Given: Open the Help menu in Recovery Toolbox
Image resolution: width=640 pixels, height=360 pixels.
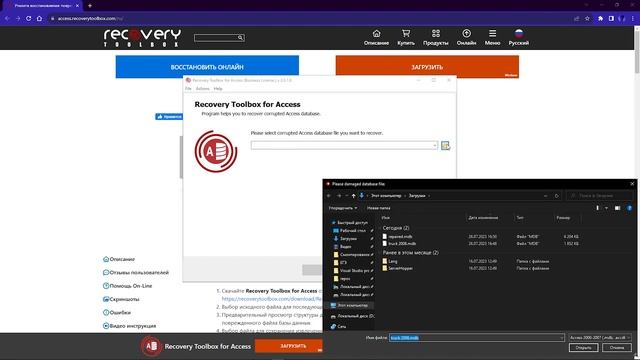Looking at the screenshot, I should click(x=218, y=89).
